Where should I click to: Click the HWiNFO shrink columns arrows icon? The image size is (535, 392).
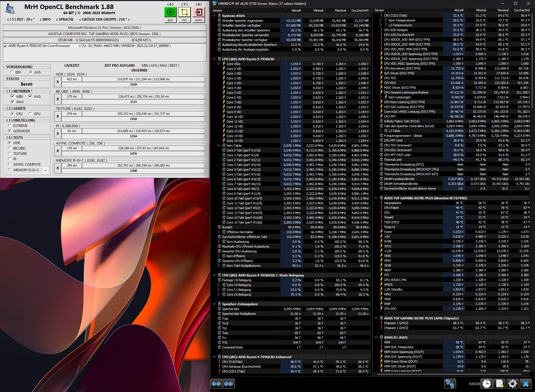[228, 384]
